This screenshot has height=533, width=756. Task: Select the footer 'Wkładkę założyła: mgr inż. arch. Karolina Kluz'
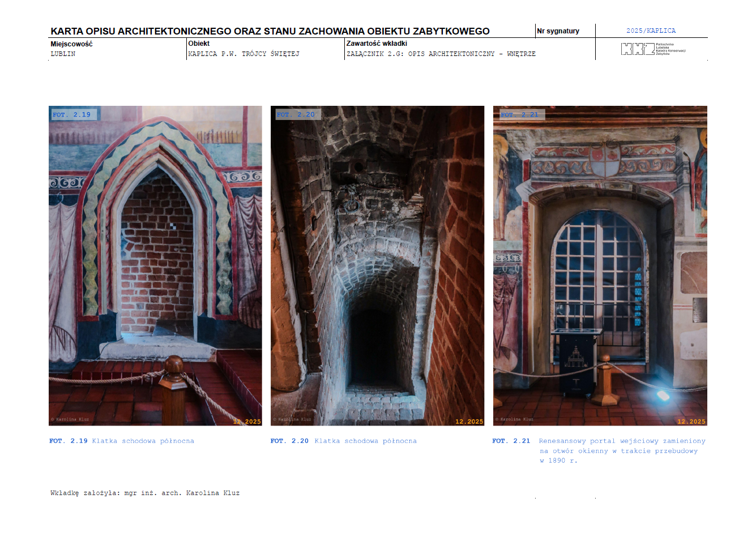145,493
